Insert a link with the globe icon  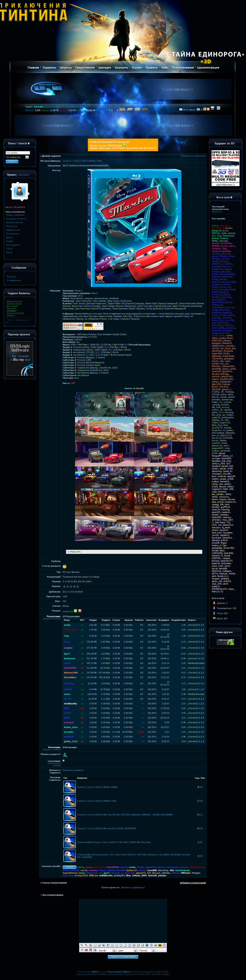point(147,945)
